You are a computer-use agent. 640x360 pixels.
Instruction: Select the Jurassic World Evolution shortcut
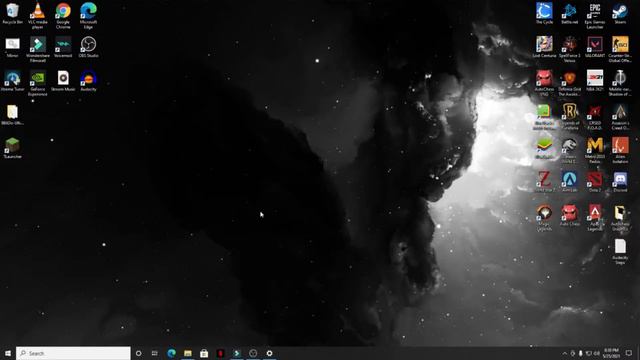point(569,151)
